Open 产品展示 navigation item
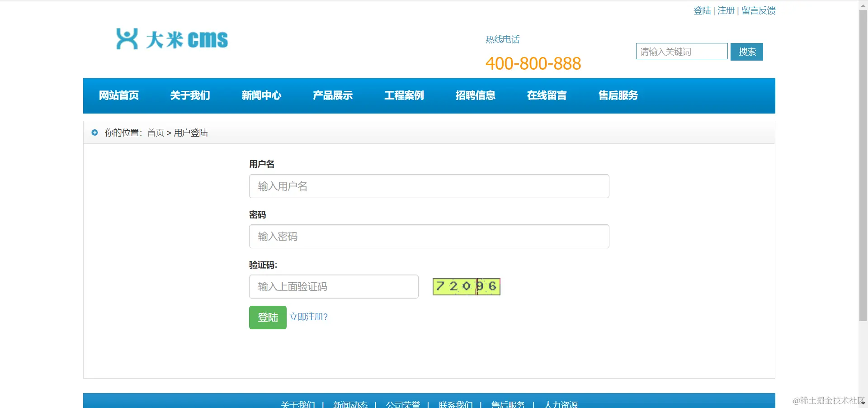868x408 pixels. pyautogui.click(x=333, y=95)
